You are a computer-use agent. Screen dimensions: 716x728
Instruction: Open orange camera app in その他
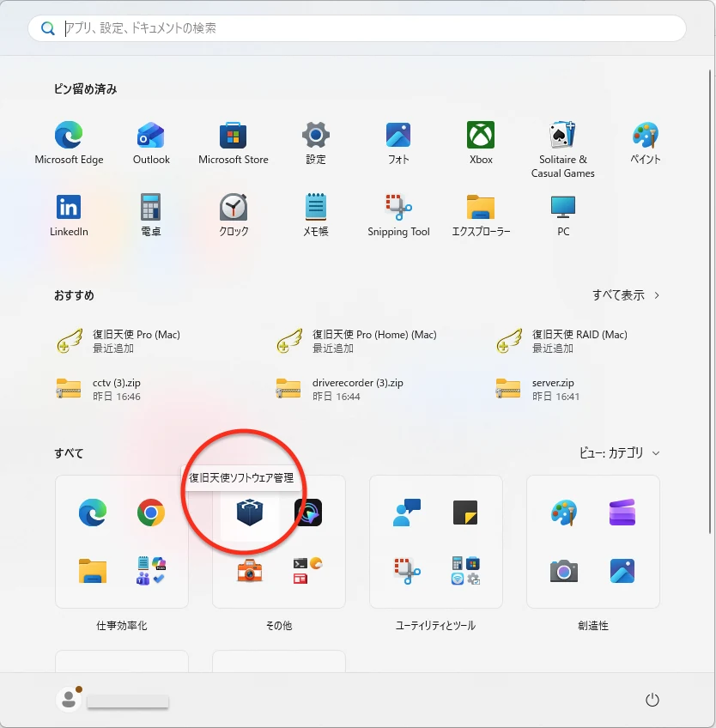(x=250, y=571)
